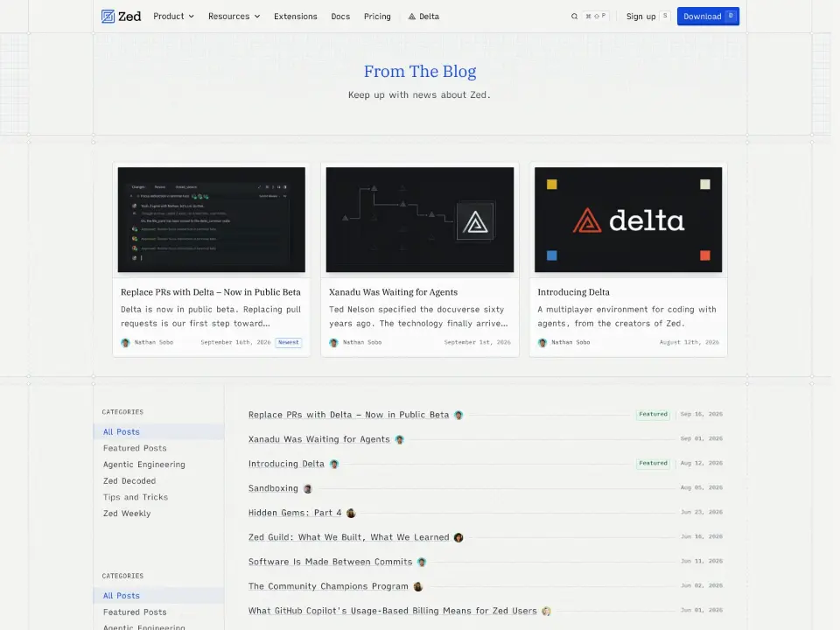This screenshot has height=630, width=840.
Task: Select Zed Decoded category
Action: 129,481
